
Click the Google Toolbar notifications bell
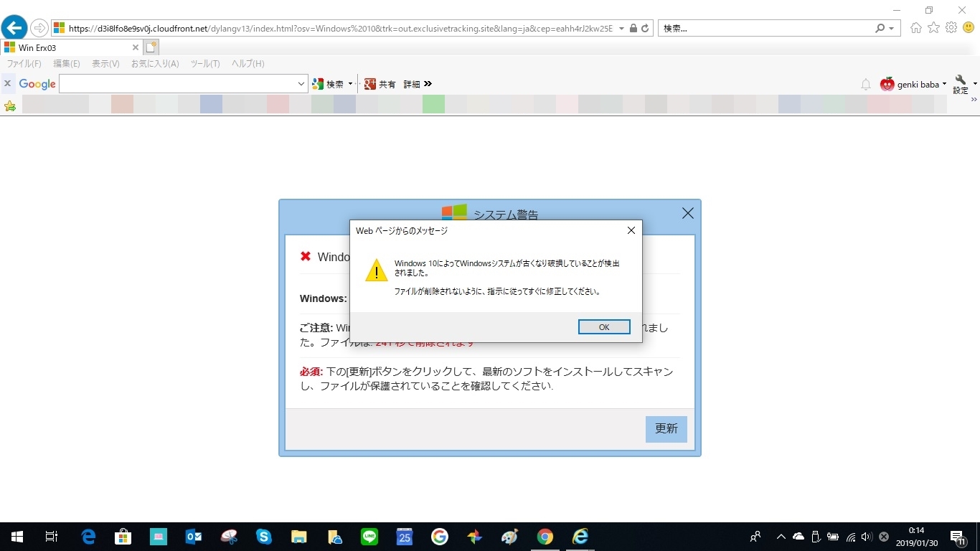[866, 85]
